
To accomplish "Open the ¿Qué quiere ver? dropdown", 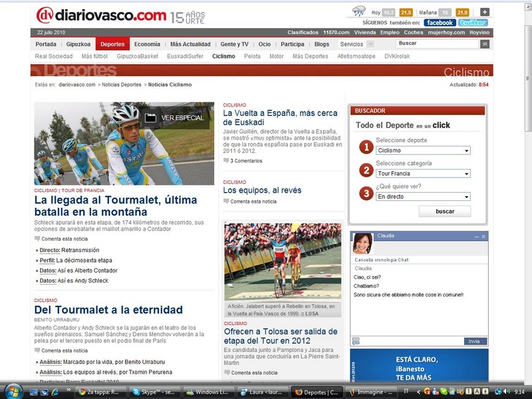I will pyautogui.click(x=423, y=197).
